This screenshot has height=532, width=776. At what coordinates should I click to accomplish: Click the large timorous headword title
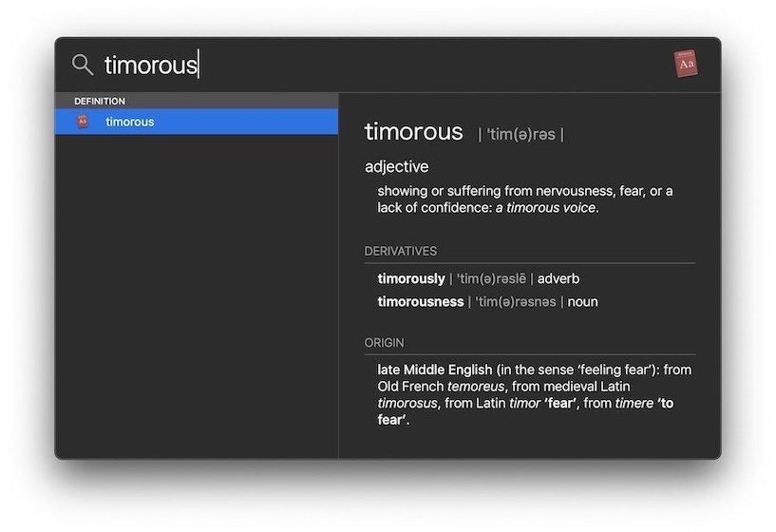click(413, 132)
